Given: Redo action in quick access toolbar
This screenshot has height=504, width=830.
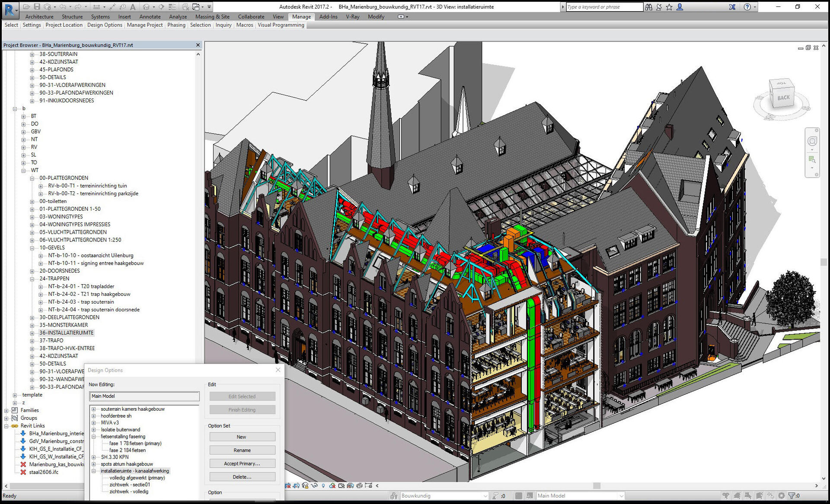Looking at the screenshot, I should (x=78, y=6).
